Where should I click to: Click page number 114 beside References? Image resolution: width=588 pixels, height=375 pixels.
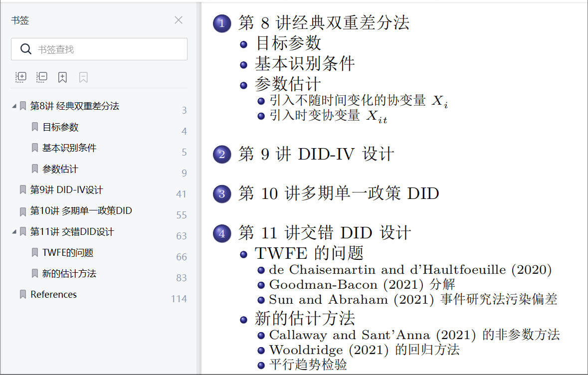[179, 299]
